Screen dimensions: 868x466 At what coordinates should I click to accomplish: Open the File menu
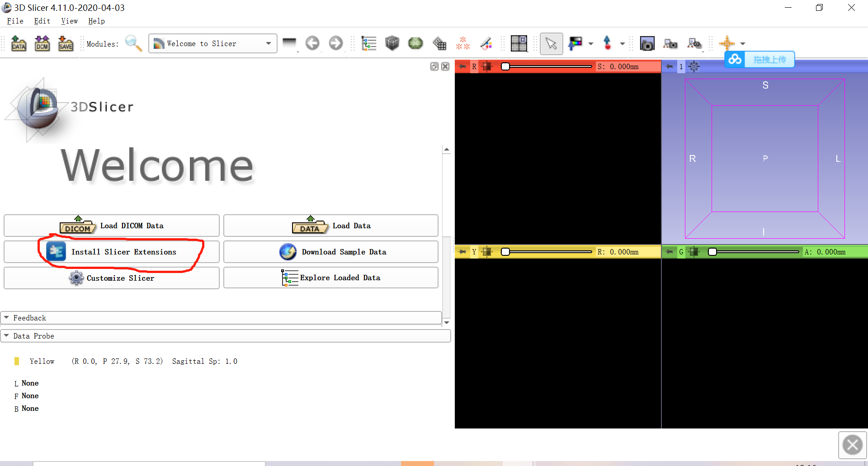tap(15, 21)
